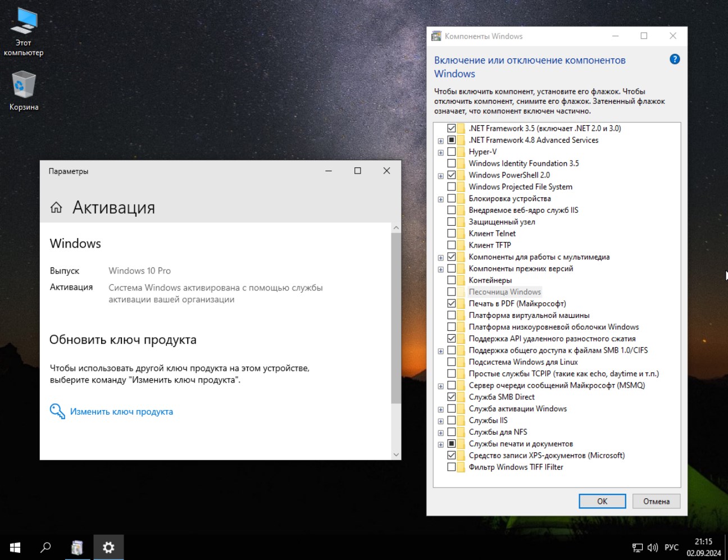
Task: Click the network tray icon
Action: [x=638, y=548]
